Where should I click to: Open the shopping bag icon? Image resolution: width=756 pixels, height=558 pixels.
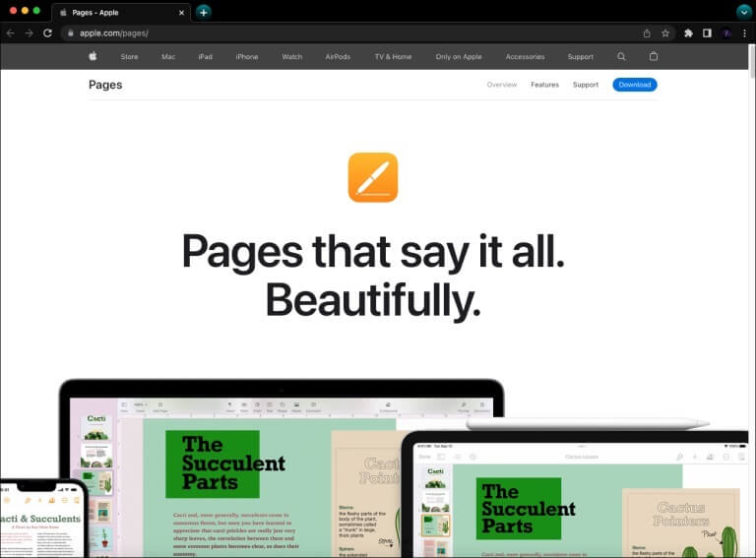[654, 56]
